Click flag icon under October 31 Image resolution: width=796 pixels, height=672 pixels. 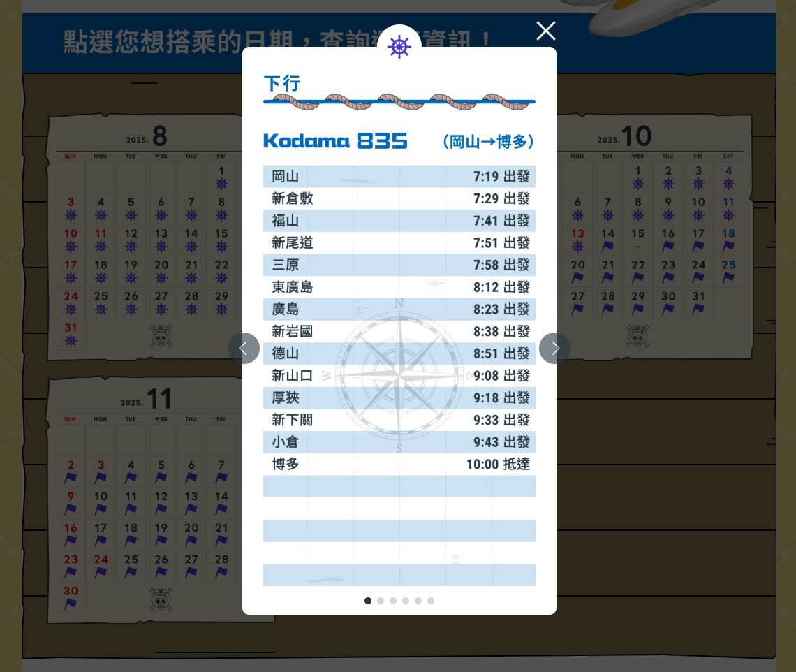698,309
